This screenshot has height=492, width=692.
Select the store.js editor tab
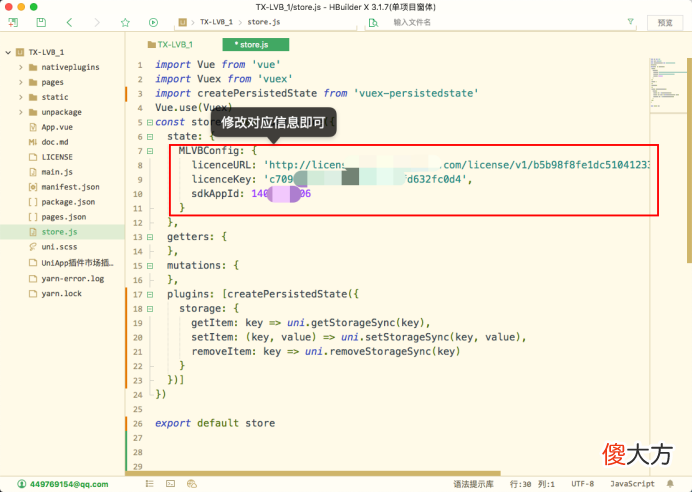[256, 45]
